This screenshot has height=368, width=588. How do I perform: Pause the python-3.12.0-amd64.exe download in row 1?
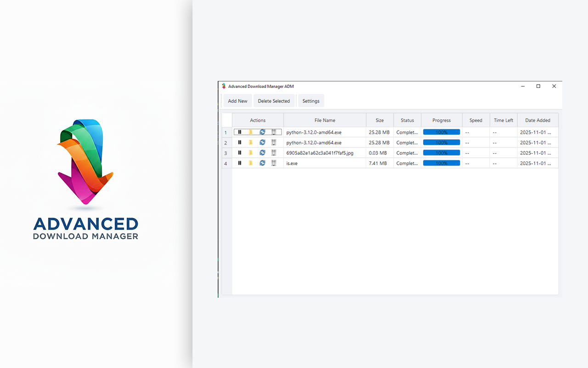click(x=239, y=132)
